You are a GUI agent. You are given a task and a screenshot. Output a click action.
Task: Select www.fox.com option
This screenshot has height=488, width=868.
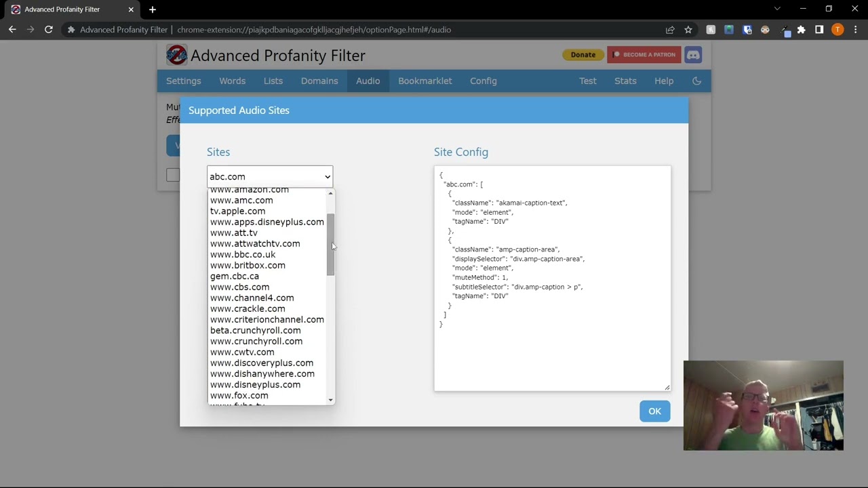267,396
